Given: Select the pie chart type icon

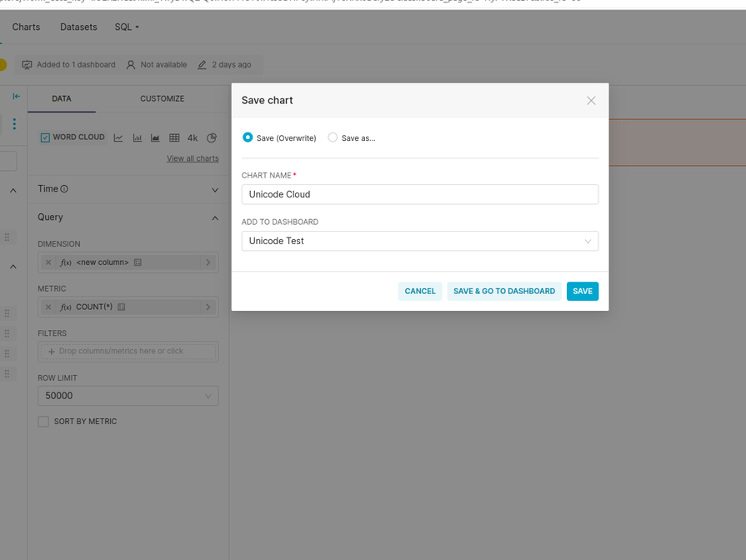Looking at the screenshot, I should 212,138.
